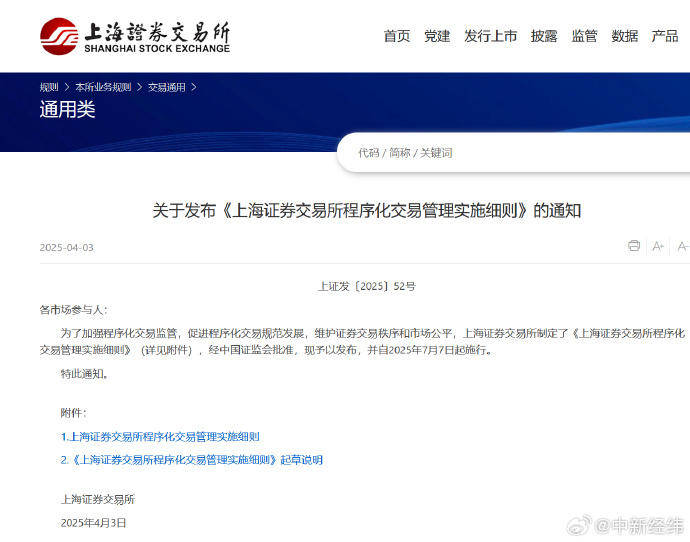
Task: Click the closing date 2025年4月3日
Action: point(93,523)
